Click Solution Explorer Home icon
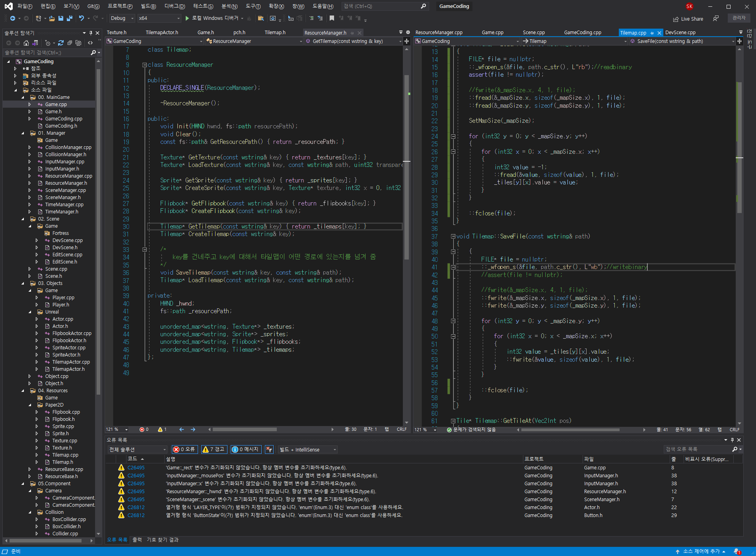 point(26,43)
